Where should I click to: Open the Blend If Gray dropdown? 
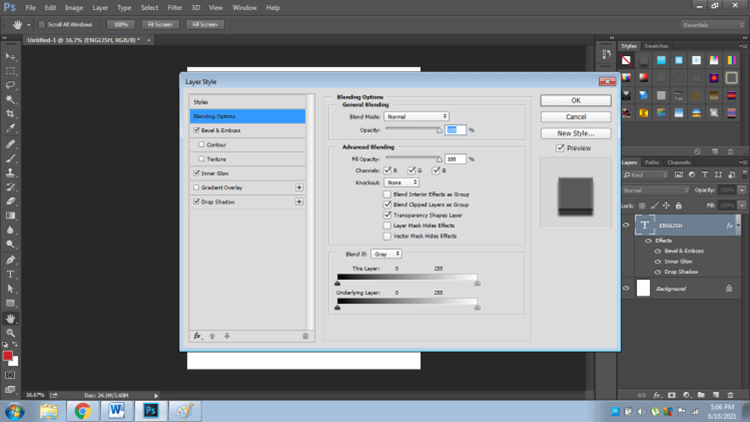386,254
